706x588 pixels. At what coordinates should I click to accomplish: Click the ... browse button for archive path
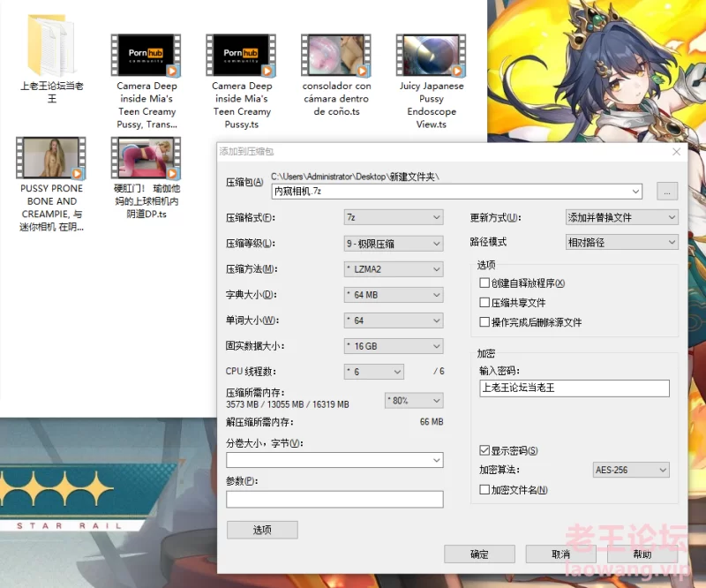point(667,192)
